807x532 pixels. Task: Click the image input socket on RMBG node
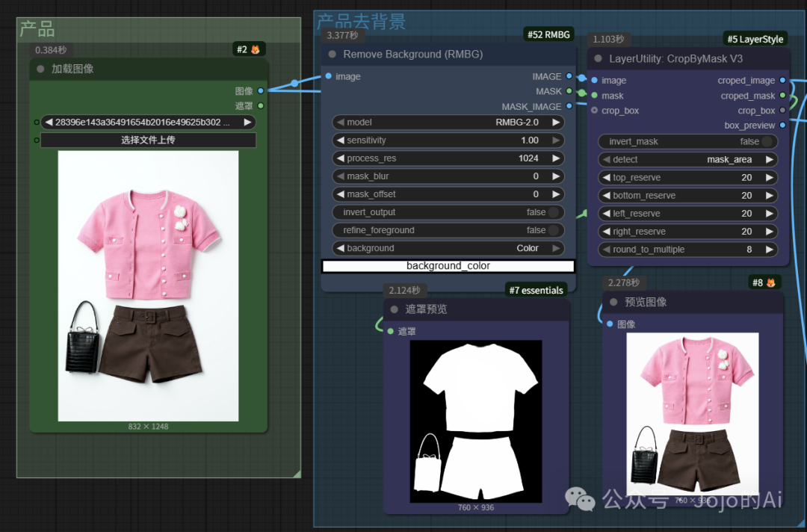tap(328, 76)
